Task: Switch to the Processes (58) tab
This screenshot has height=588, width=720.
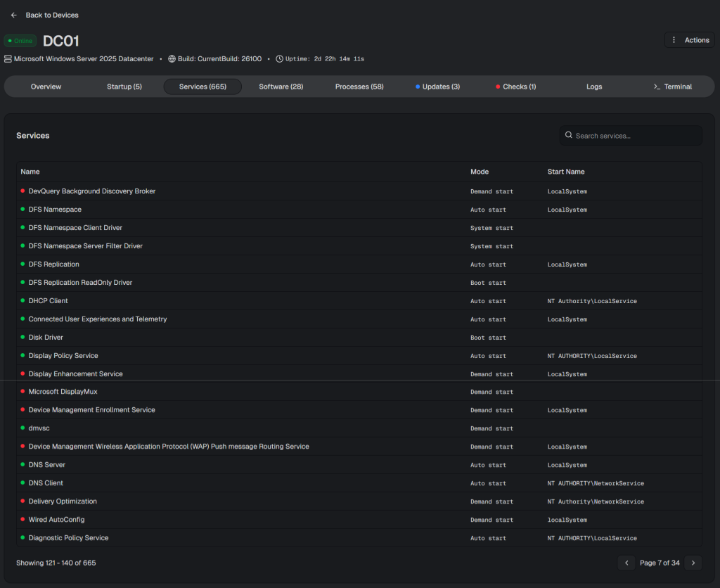Action: 359,87
